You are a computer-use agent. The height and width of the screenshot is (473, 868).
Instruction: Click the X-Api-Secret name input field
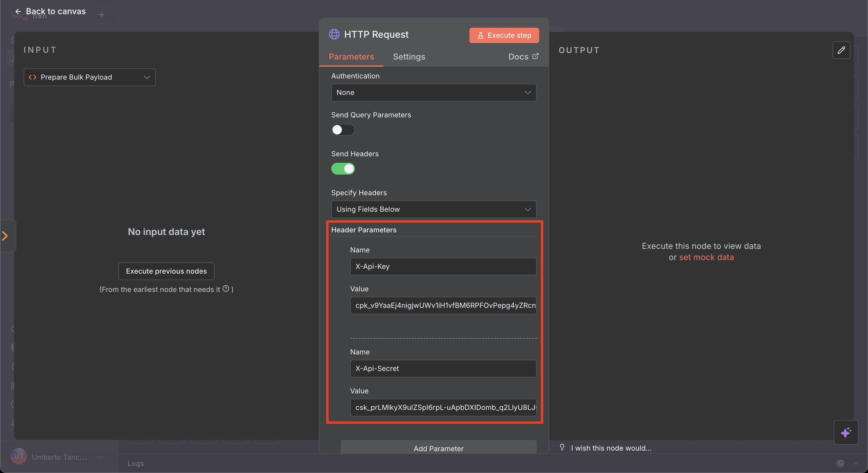point(443,369)
